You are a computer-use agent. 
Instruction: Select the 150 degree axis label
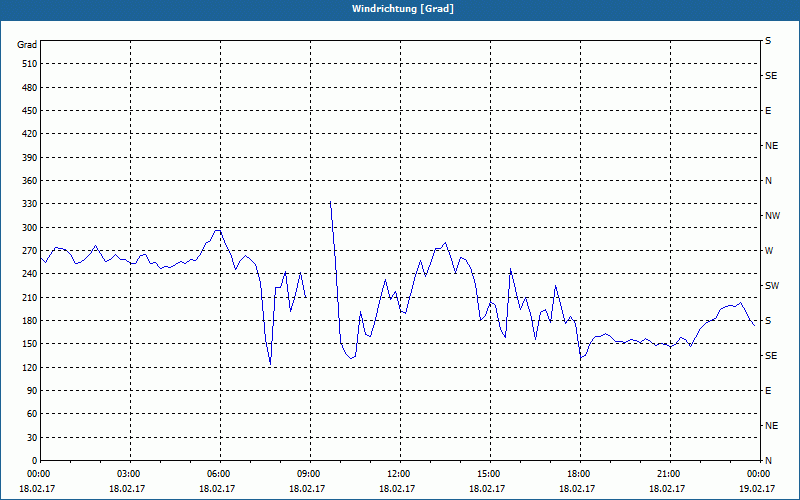click(30, 344)
